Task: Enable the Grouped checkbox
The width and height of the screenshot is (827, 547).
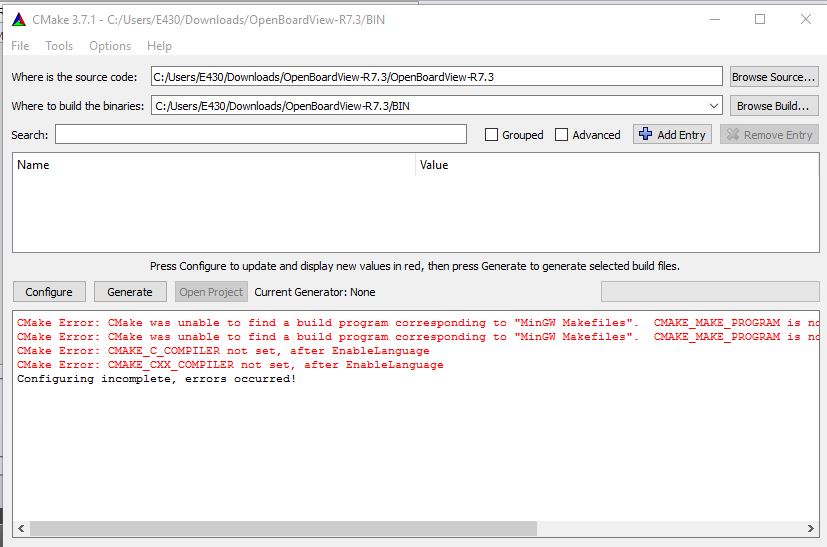Action: coord(491,135)
